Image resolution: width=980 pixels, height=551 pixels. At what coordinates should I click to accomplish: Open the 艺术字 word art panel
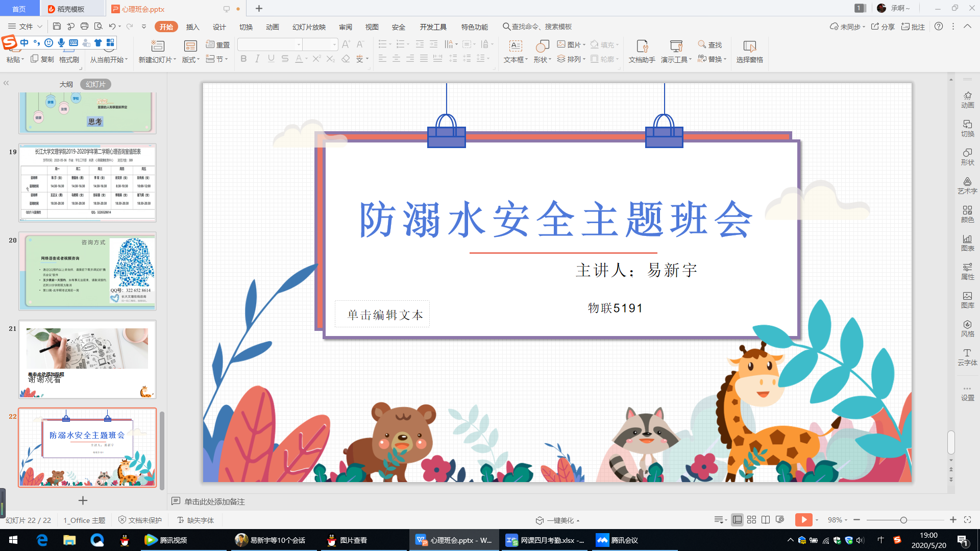pos(967,185)
